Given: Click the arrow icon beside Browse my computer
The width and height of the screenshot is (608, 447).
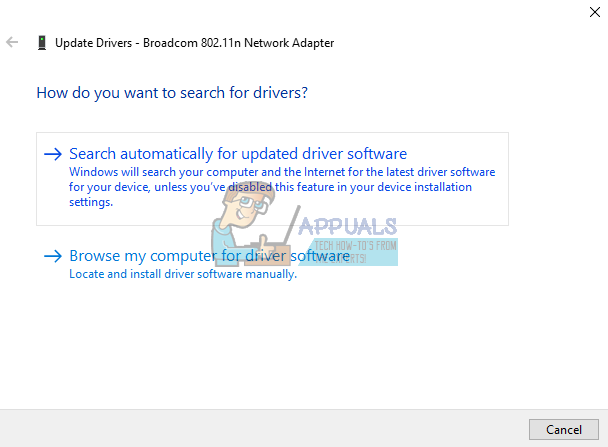Looking at the screenshot, I should (x=53, y=256).
